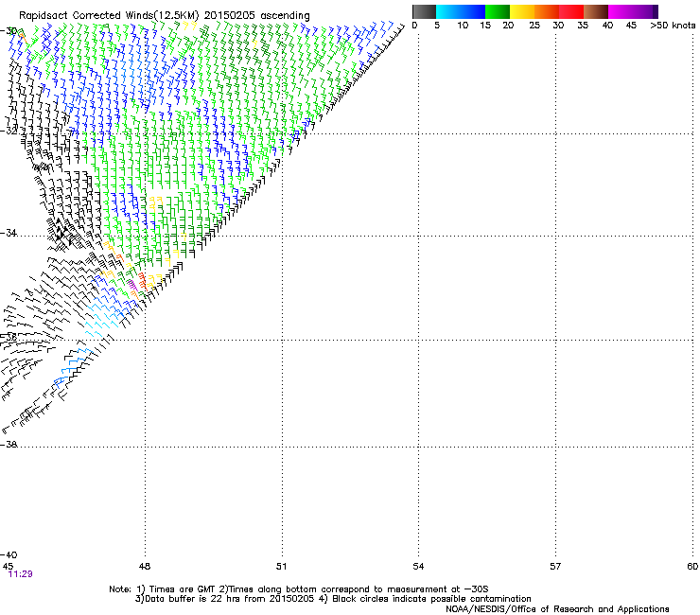Click the dark purple >50 knots swatch
This screenshot has width=700, height=615.
point(656,11)
